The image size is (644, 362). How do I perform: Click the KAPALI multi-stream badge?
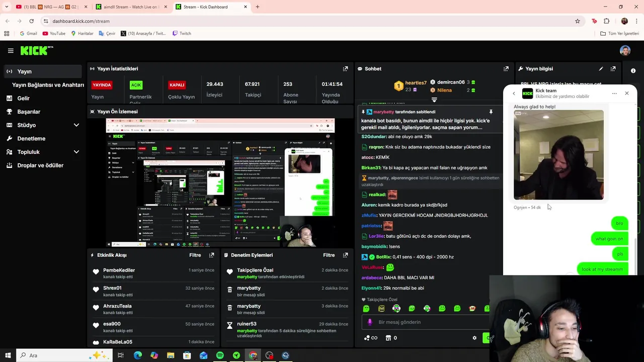tap(177, 85)
